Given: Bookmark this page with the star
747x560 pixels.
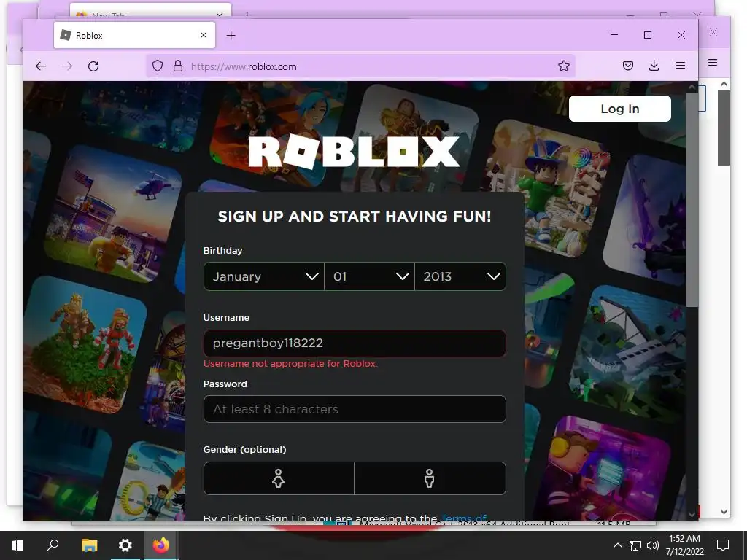Looking at the screenshot, I should 564,66.
